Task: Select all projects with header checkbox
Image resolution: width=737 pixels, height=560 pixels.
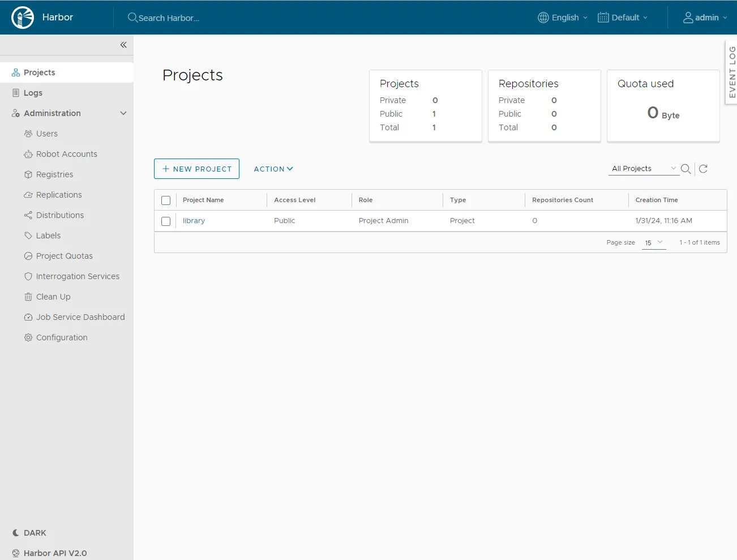Action: coord(166,200)
